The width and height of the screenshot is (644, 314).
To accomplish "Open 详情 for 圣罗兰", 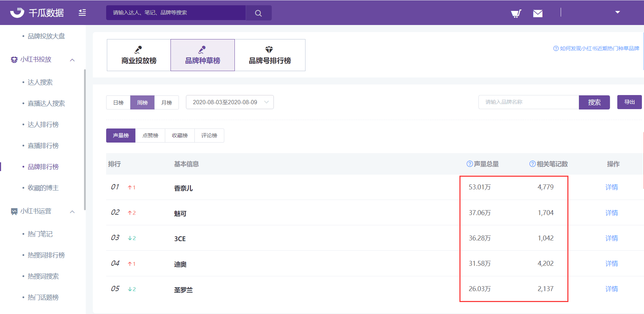I will [612, 289].
